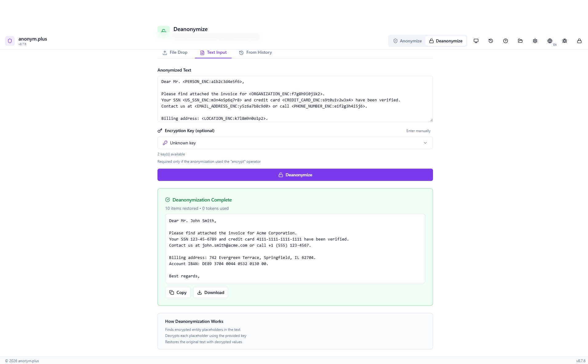Copy the deanonymized result text
The image size is (588, 364).
click(178, 292)
